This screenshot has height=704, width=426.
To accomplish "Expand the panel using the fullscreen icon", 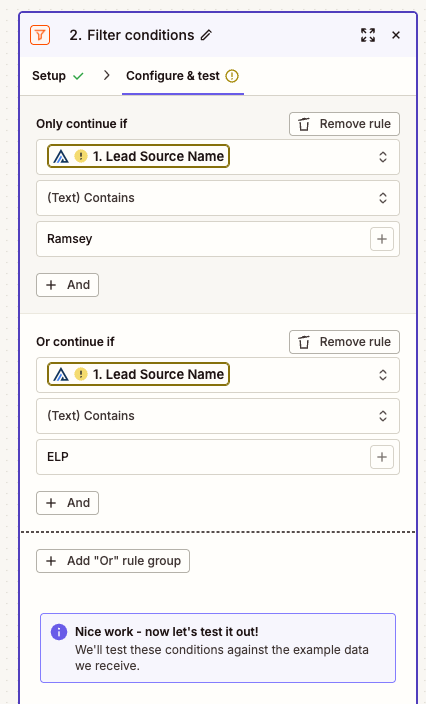I will coord(368,35).
